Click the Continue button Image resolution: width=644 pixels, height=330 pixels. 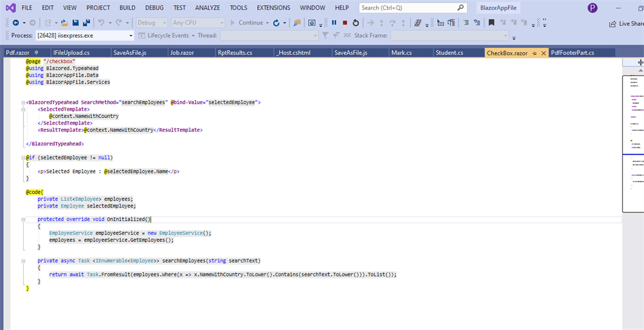[x=251, y=23]
